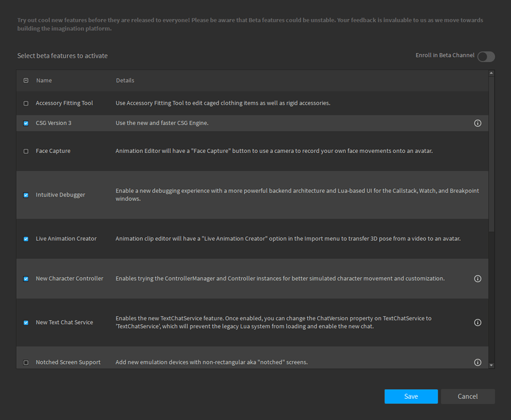Click 'Select beta features to activate' heading
The image size is (511, 420).
tap(62, 55)
